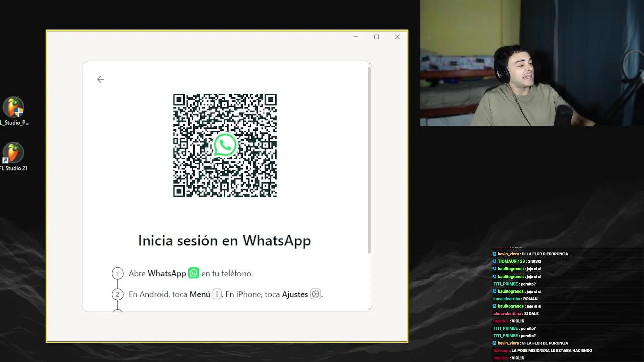The width and height of the screenshot is (644, 362).
Task: Click the Android Menú three-dots icon
Action: click(x=217, y=294)
